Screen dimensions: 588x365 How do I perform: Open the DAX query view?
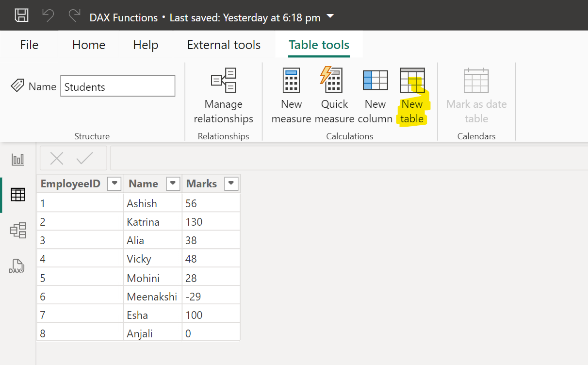click(18, 266)
